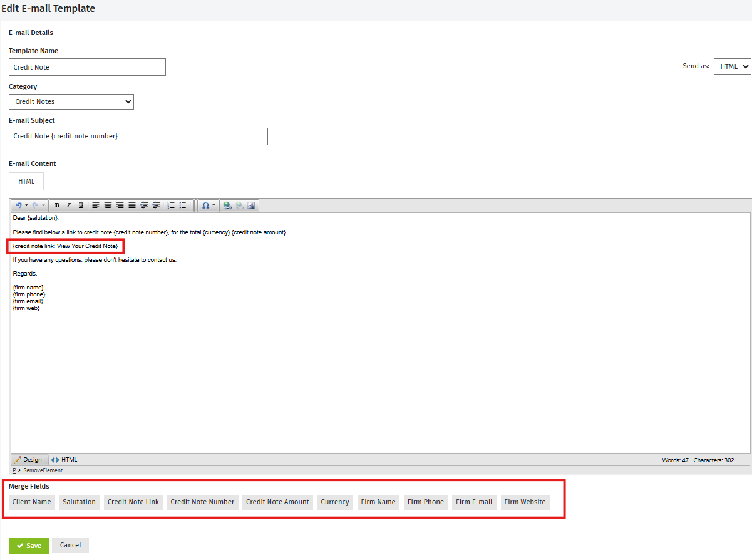Align text center
Image resolution: width=752 pixels, height=560 pixels.
point(108,205)
